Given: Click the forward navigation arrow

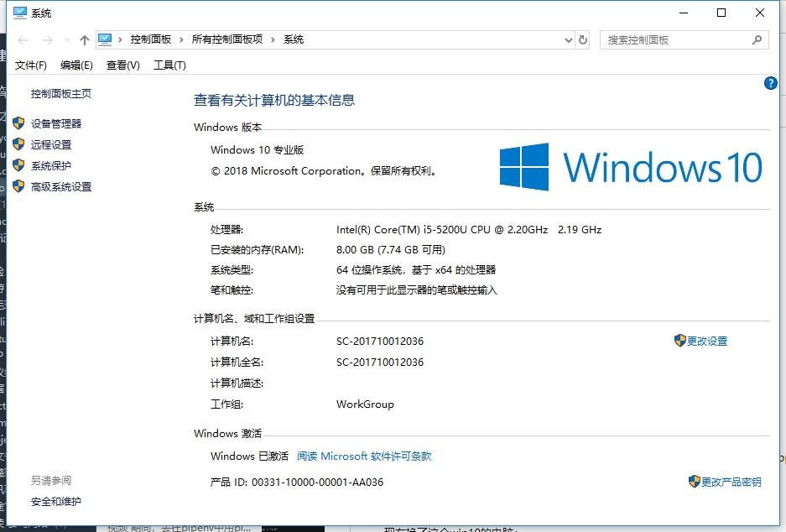Looking at the screenshot, I should click(47, 40).
